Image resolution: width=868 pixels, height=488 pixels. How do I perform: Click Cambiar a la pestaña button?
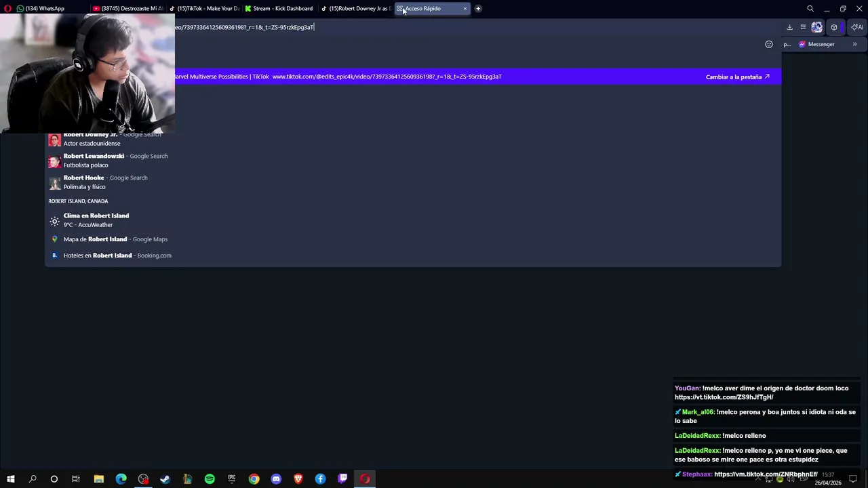[738, 77]
